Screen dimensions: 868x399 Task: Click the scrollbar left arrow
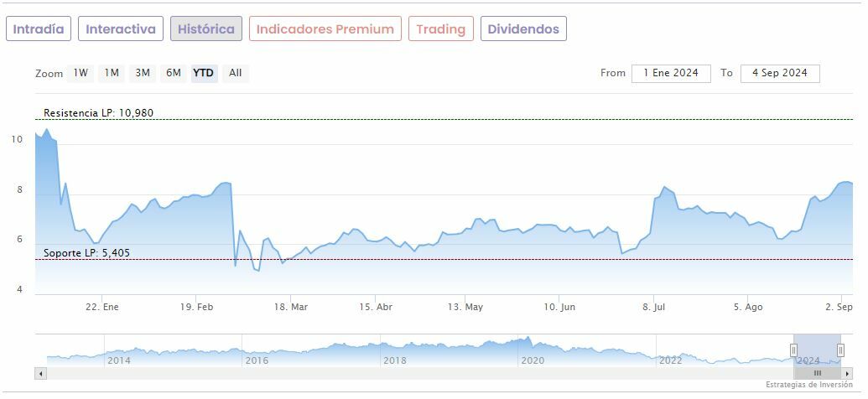click(40, 373)
